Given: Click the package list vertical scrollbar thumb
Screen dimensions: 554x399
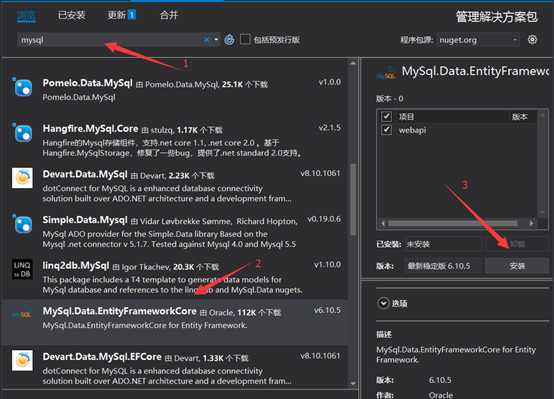Looking at the screenshot, I should coord(353,199).
